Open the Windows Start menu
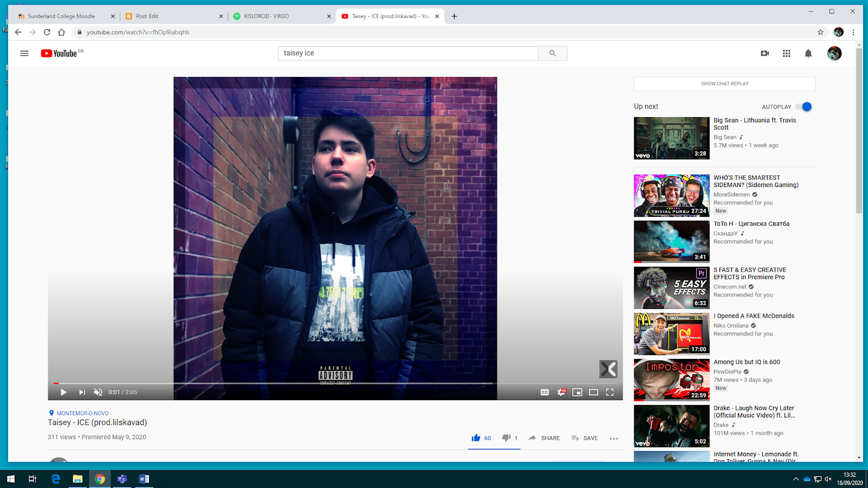This screenshot has height=488, width=868. [10, 479]
